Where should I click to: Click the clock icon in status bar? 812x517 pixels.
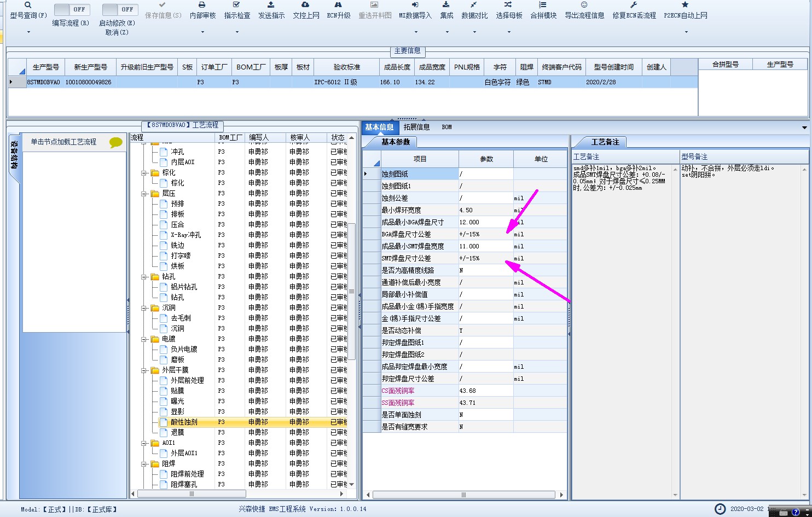[721, 509]
